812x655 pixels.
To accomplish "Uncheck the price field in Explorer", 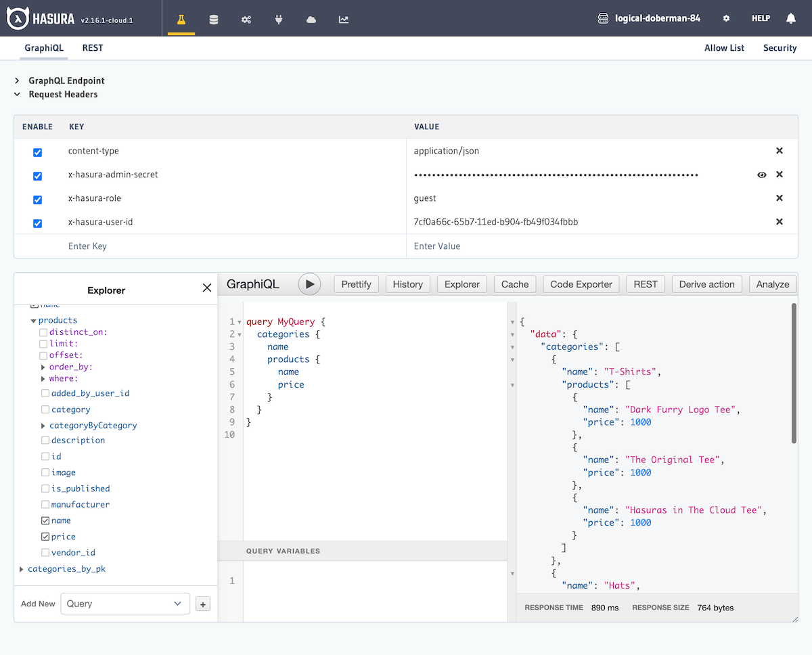I will pyautogui.click(x=45, y=537).
